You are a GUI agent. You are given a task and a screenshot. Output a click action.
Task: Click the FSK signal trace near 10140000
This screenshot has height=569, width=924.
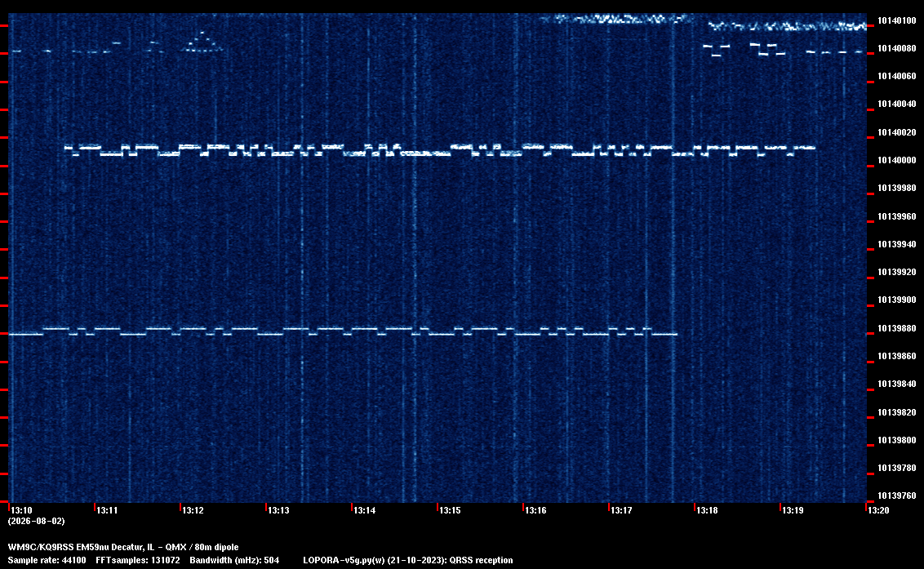pos(440,149)
